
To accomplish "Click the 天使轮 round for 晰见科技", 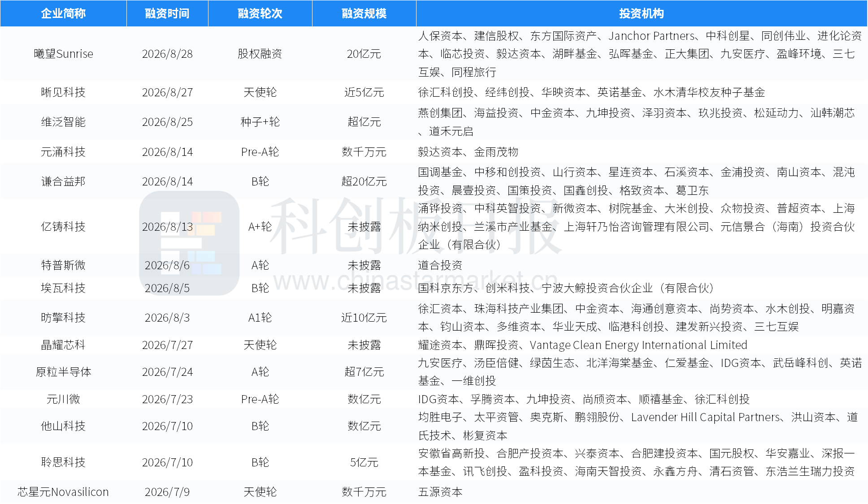I will (260, 92).
